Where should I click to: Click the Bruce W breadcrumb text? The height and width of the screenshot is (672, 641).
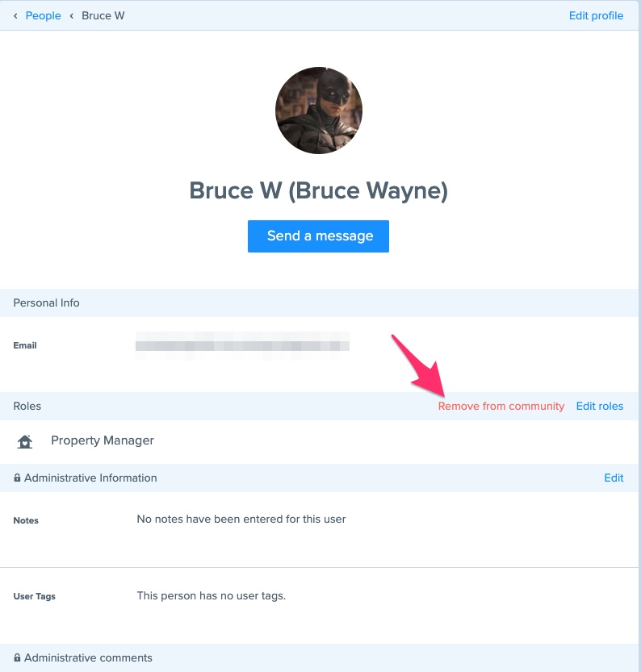(x=103, y=16)
